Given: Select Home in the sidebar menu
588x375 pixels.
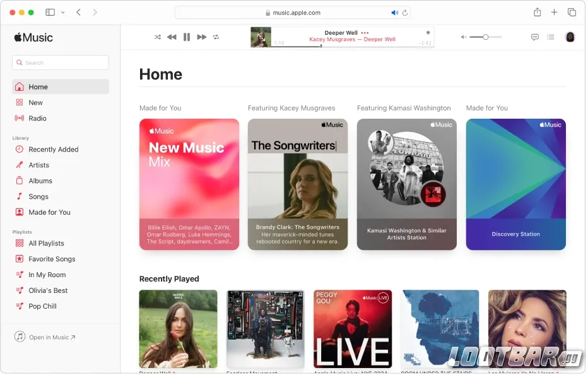Looking at the screenshot, I should point(38,86).
